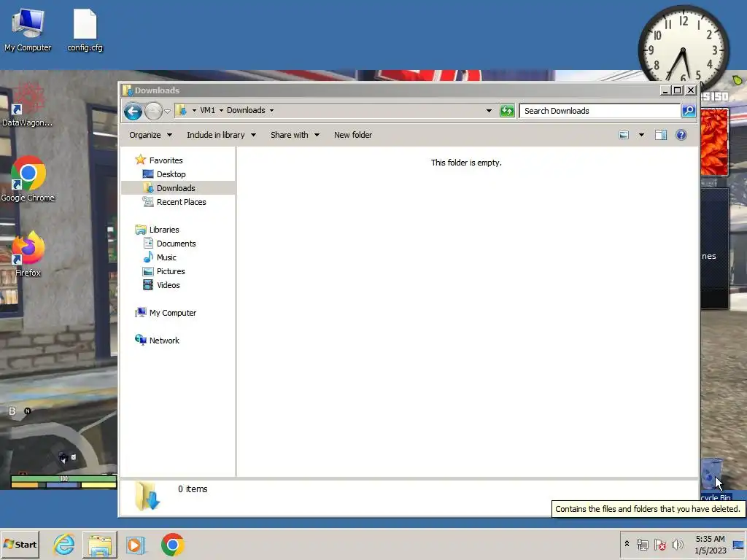Refresh the Downloads folder view
This screenshot has width=747, height=560.
coord(507,111)
